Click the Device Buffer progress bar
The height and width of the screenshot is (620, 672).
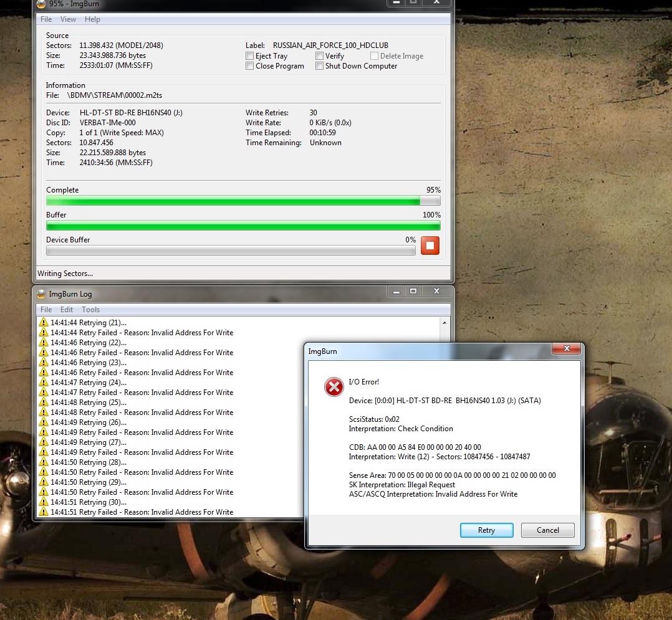tap(231, 250)
